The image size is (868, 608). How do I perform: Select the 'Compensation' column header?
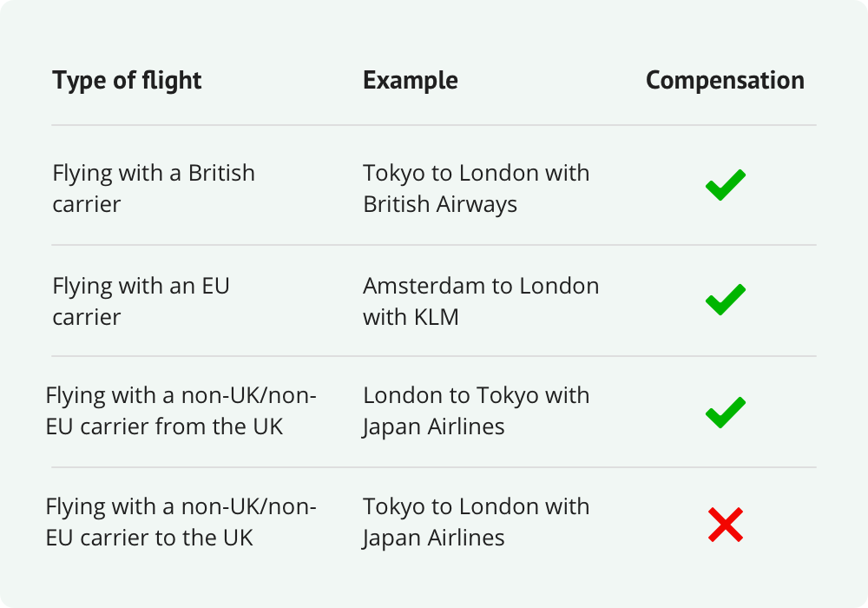pyautogui.click(x=725, y=81)
